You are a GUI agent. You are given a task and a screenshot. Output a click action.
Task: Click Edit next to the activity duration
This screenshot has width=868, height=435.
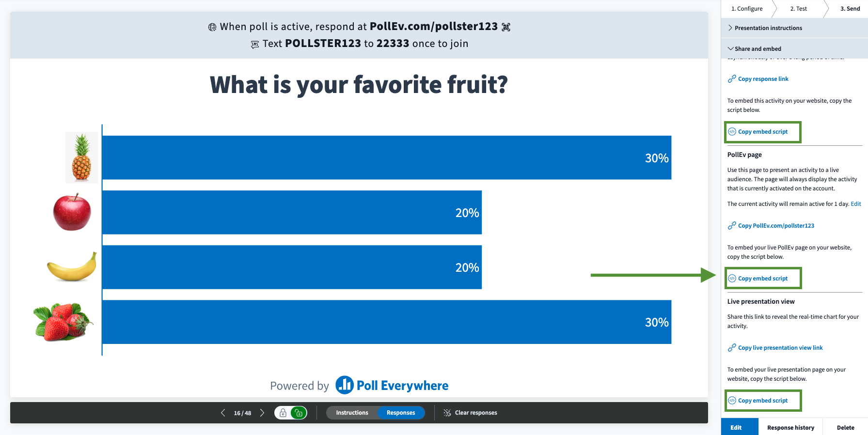coord(856,203)
